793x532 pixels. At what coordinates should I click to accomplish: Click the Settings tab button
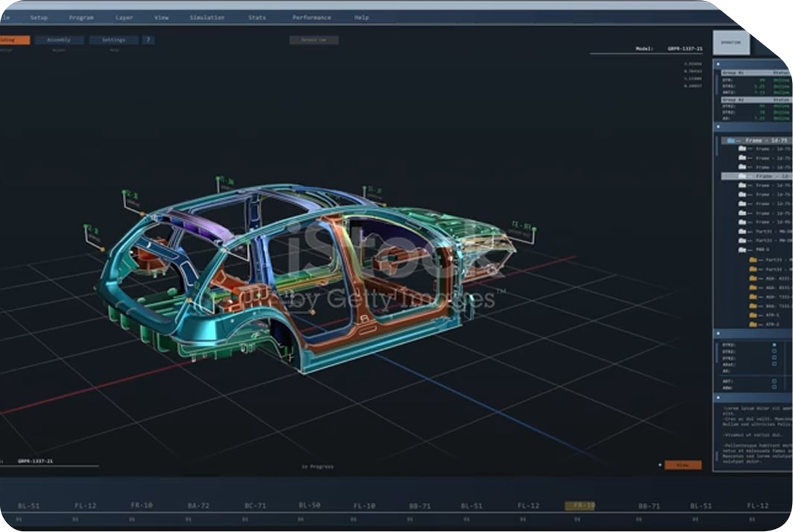point(113,40)
